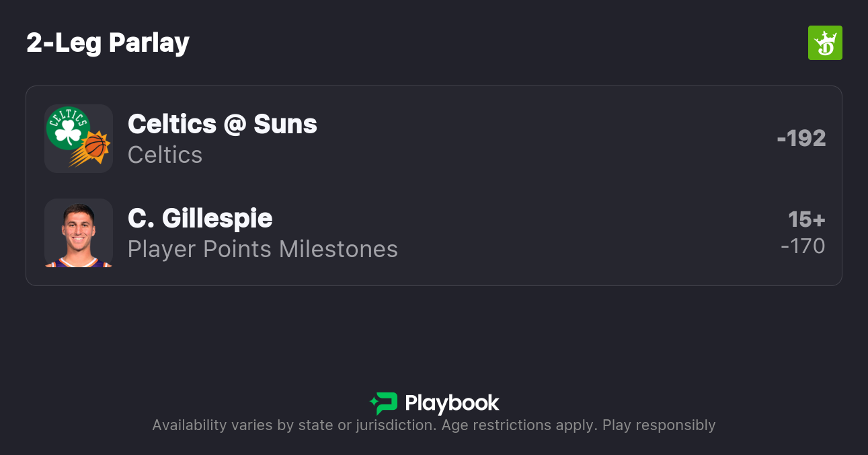Click the "Play responsibly" text
868x455 pixels.
coord(659,425)
